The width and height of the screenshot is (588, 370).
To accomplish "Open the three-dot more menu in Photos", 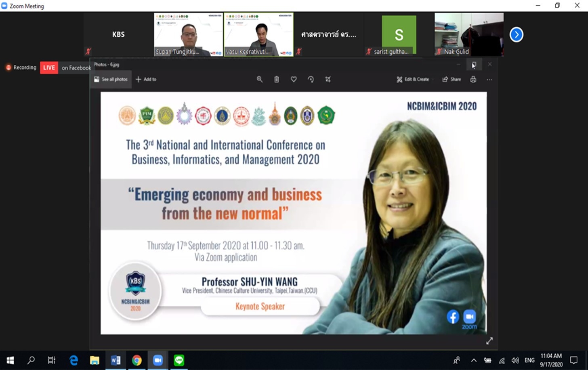I will [x=489, y=80].
